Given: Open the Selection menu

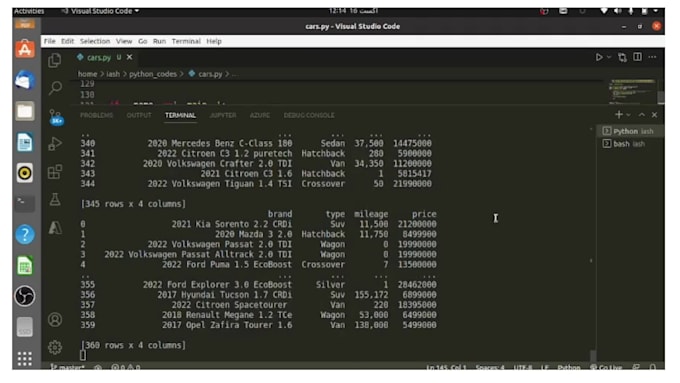Looking at the screenshot, I should coord(95,41).
